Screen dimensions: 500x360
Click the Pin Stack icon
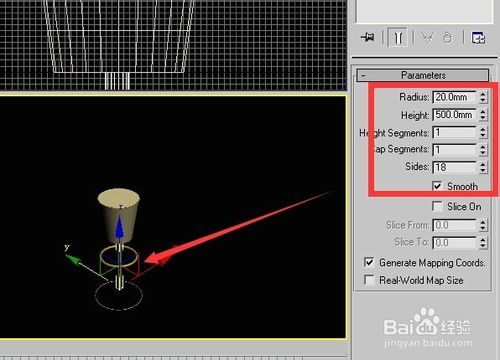[x=367, y=37]
